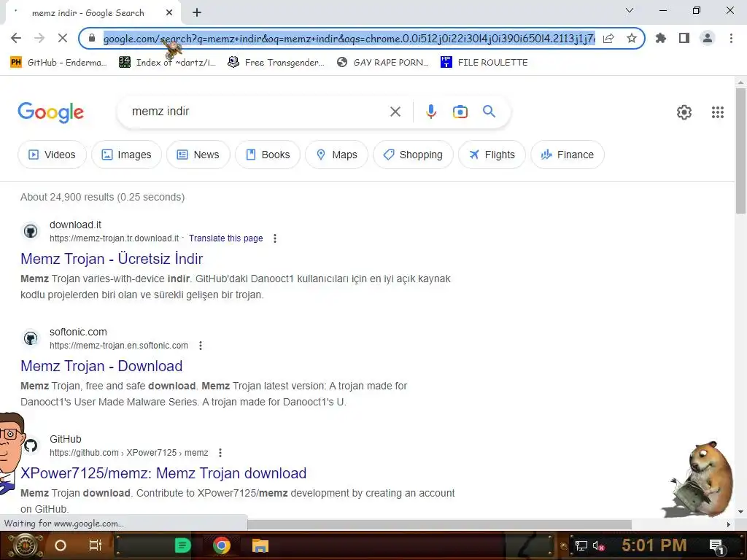The image size is (747, 560).
Task: Filter results by News
Action: [x=198, y=155]
